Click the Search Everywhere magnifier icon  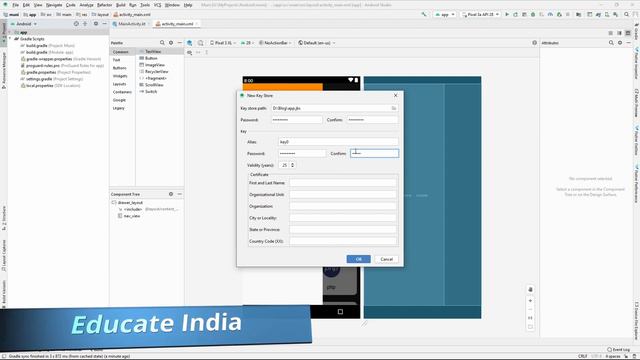(627, 14)
